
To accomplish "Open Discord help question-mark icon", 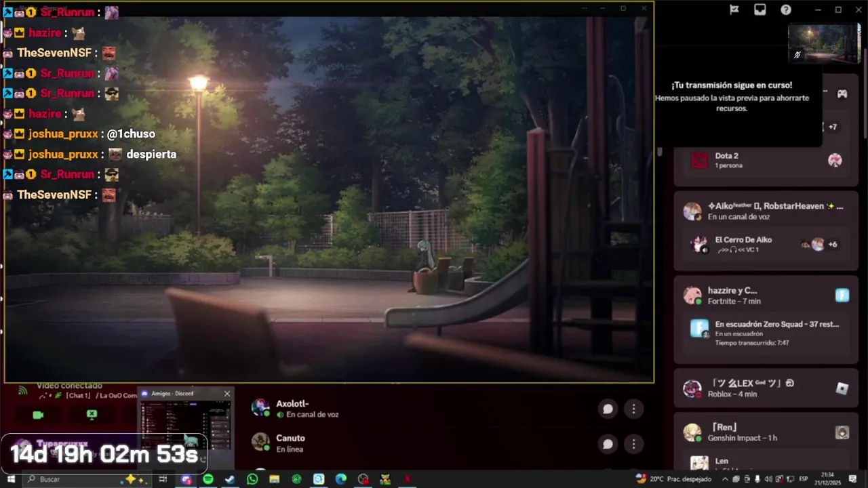I will (786, 9).
